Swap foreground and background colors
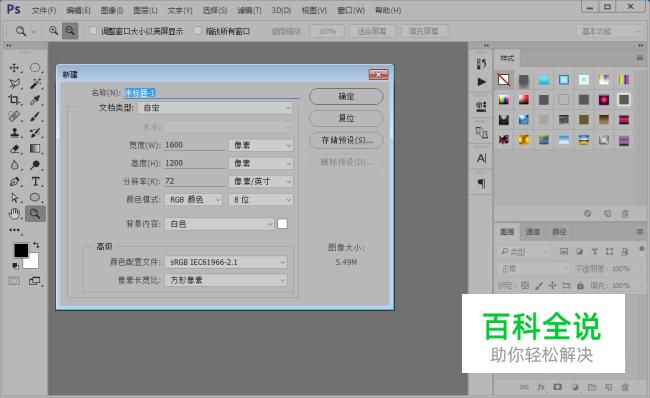650x398 pixels. click(36, 245)
